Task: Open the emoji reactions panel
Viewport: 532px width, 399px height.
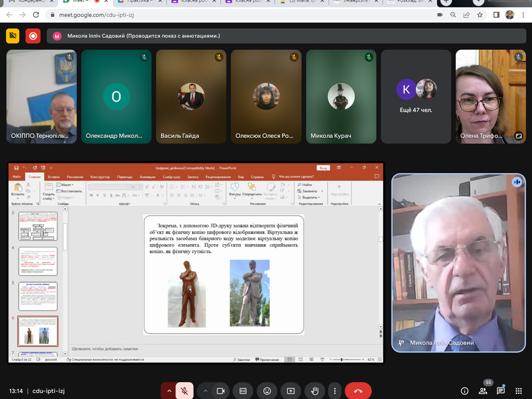Action: 267,391
